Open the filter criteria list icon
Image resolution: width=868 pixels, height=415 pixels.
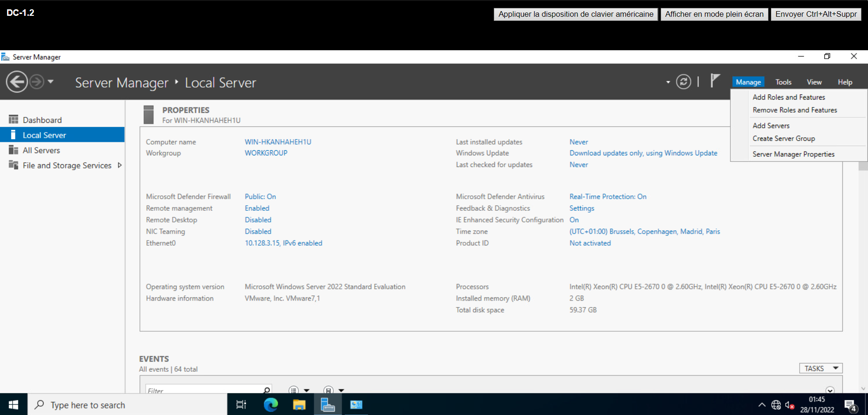tap(293, 390)
